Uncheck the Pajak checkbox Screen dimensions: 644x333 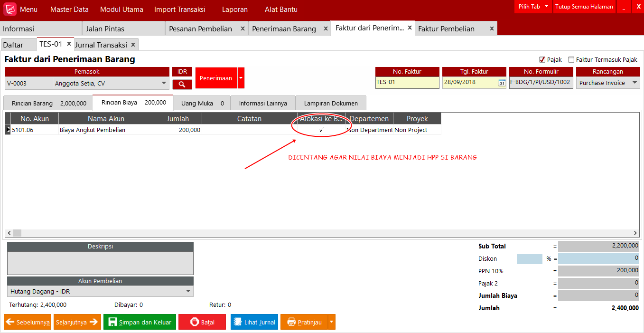click(542, 60)
